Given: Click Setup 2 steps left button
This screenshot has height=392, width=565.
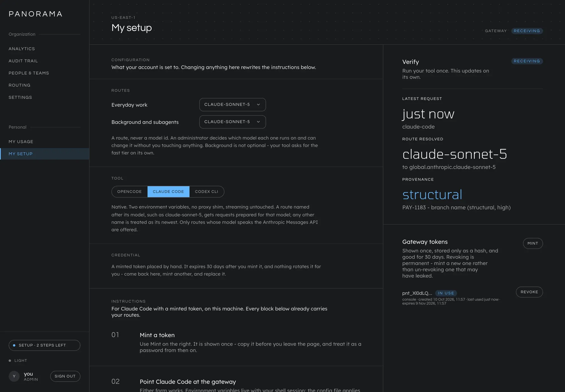Looking at the screenshot, I should [x=45, y=345].
